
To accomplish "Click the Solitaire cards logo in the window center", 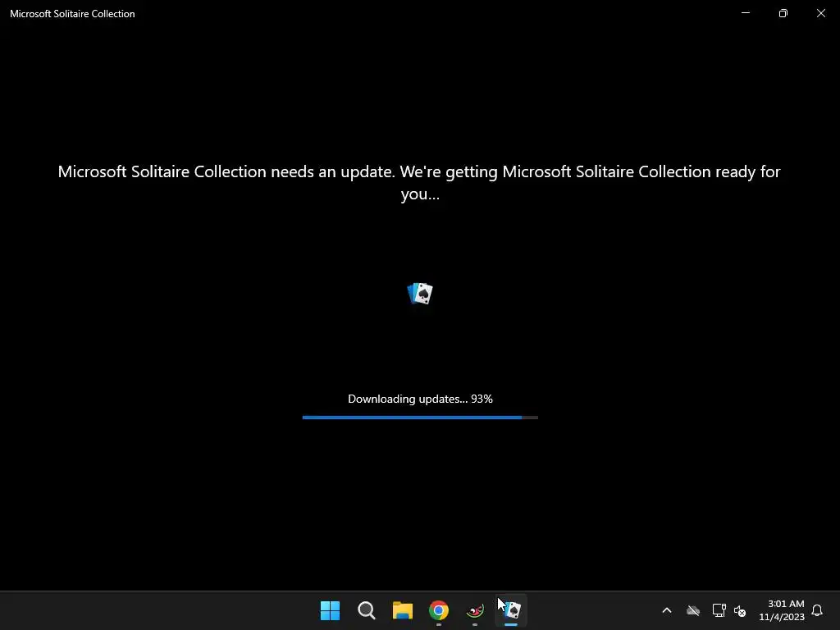I will (420, 294).
